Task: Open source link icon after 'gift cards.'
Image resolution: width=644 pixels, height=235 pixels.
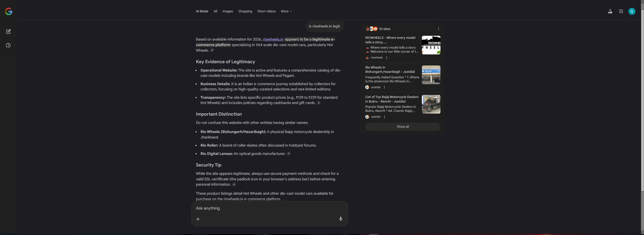Action: tap(319, 103)
